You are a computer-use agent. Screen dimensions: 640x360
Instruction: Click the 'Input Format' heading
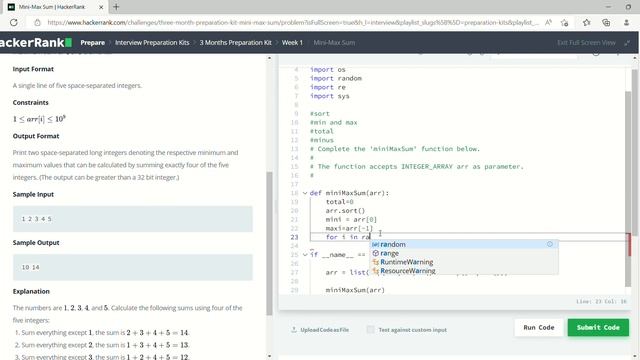point(33,69)
